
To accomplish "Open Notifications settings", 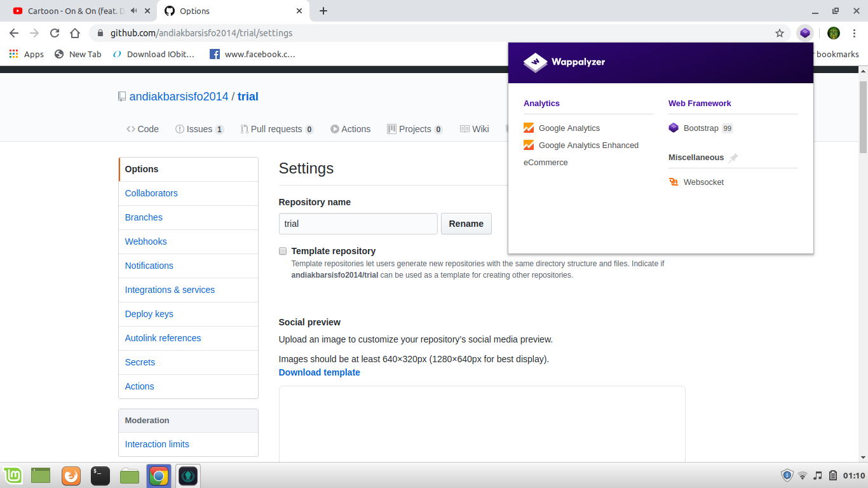I will pyautogui.click(x=188, y=266).
